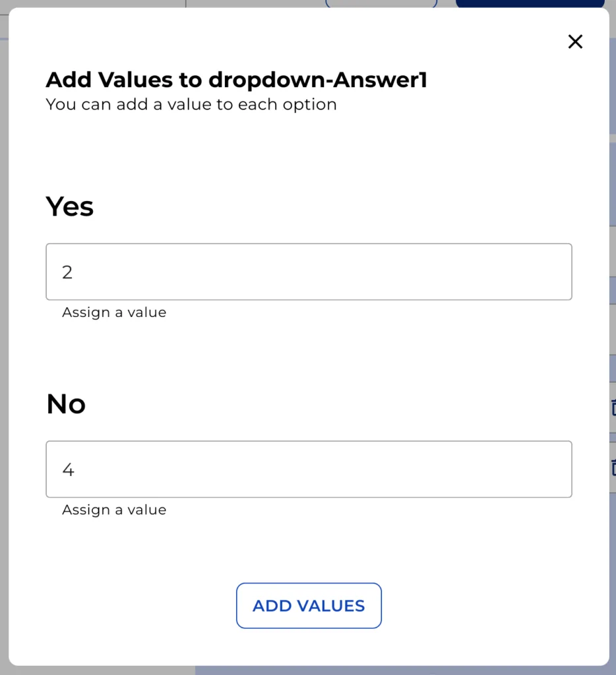Click the Assign a value text under Yes
Image resolution: width=616 pixels, height=675 pixels.
pyautogui.click(x=113, y=312)
